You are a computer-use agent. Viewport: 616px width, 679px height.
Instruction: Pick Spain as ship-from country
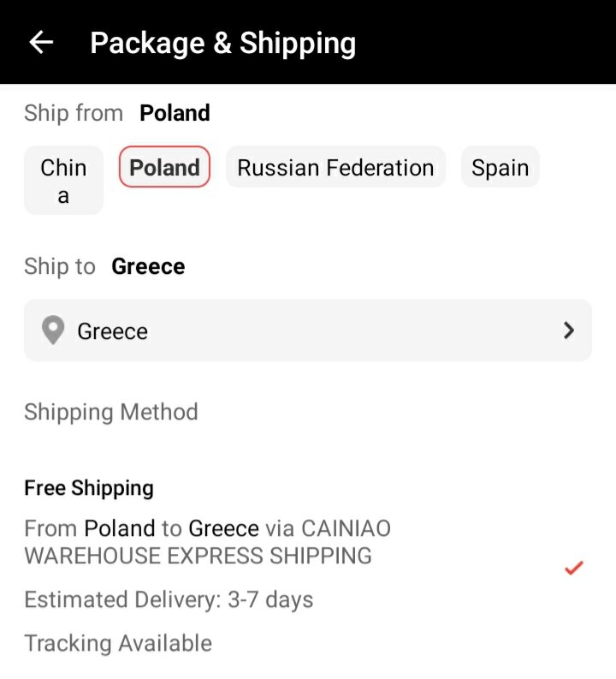click(500, 167)
